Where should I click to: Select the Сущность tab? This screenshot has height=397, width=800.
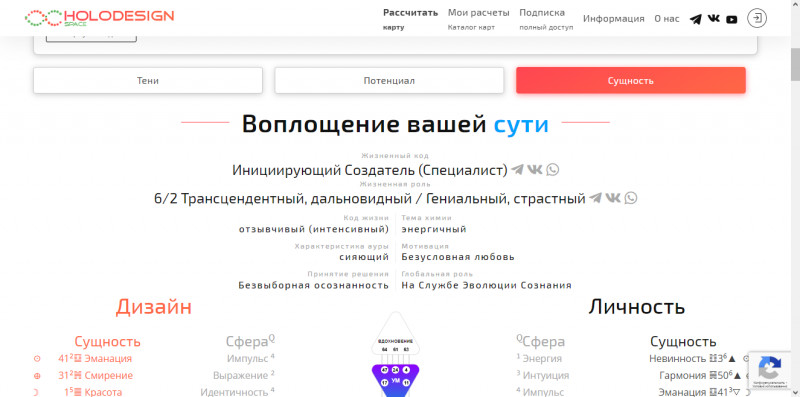(631, 81)
